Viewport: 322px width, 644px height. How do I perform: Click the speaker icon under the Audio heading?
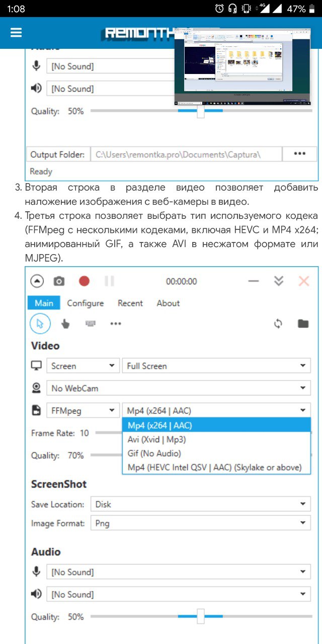pos(36,594)
